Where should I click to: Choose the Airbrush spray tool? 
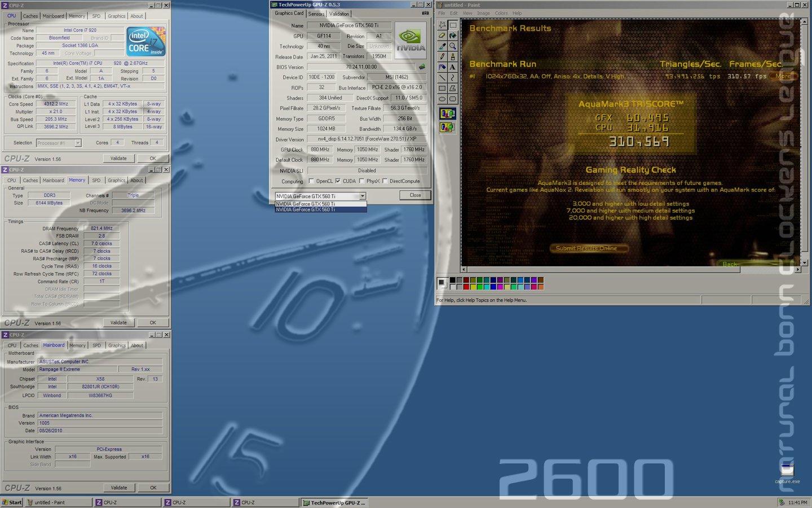click(442, 67)
